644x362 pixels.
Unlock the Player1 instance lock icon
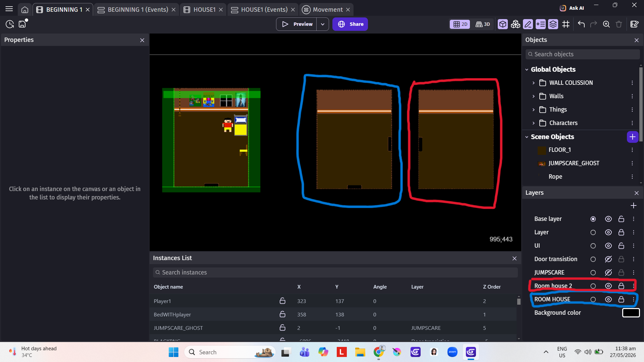point(282,301)
